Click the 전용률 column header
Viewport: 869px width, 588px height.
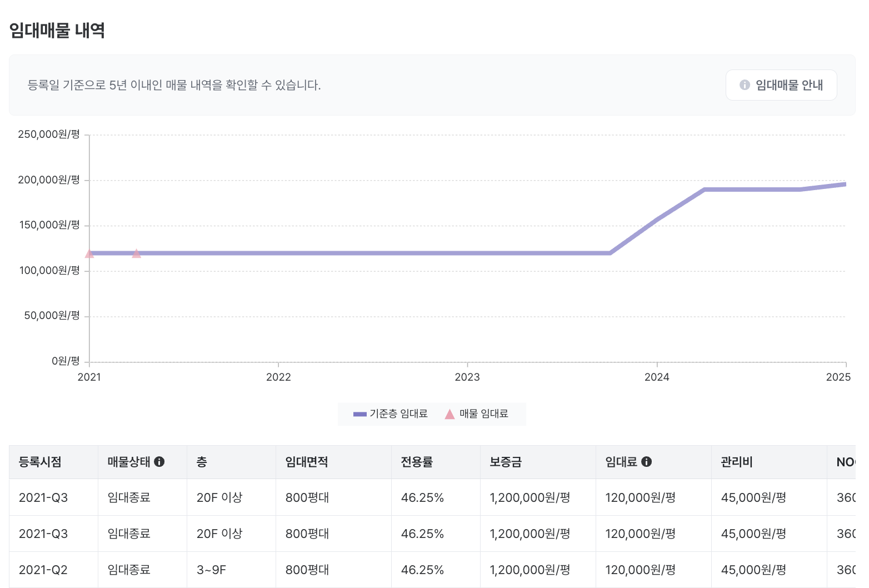tap(417, 462)
